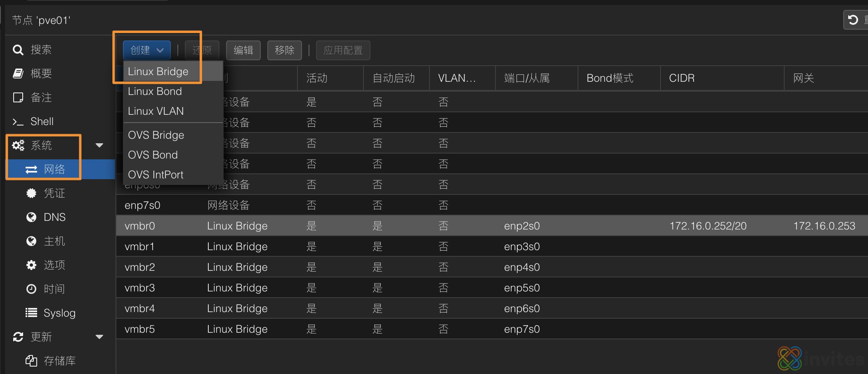The height and width of the screenshot is (374, 868).
Task: Click the Notes sticky-note icon
Action: click(x=18, y=97)
